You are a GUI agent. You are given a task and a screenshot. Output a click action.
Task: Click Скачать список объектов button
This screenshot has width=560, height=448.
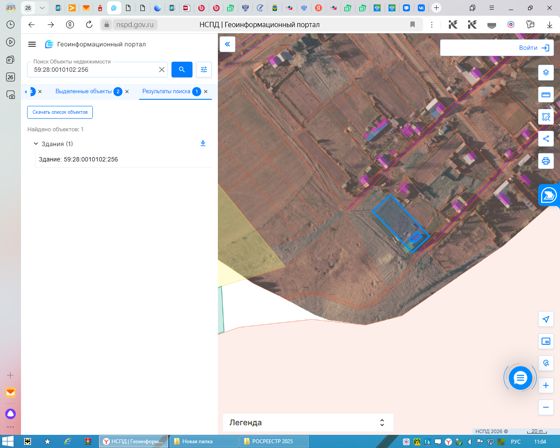point(60,112)
